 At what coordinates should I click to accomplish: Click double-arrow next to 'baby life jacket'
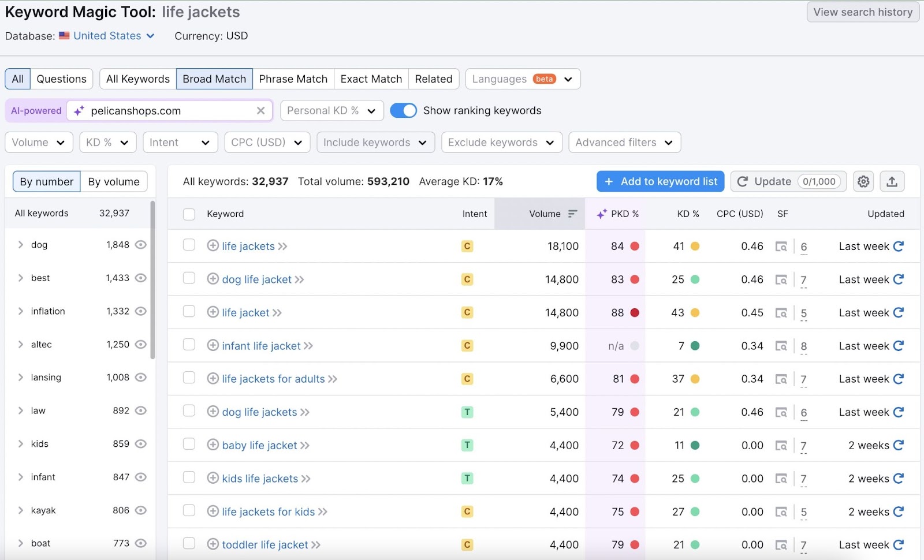point(305,446)
